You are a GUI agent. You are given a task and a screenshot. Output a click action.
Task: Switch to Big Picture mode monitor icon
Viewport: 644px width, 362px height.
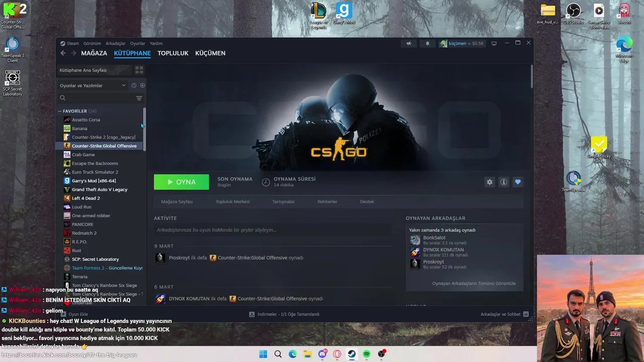click(494, 43)
